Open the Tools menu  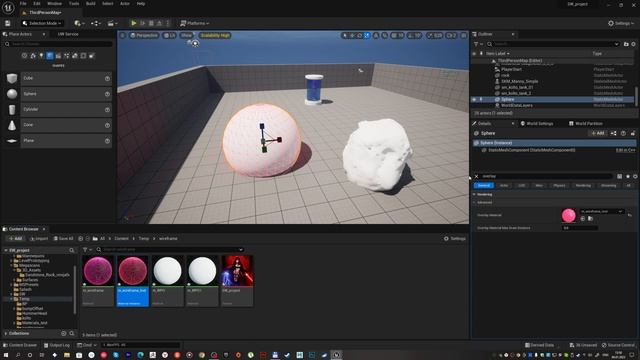pos(74,4)
